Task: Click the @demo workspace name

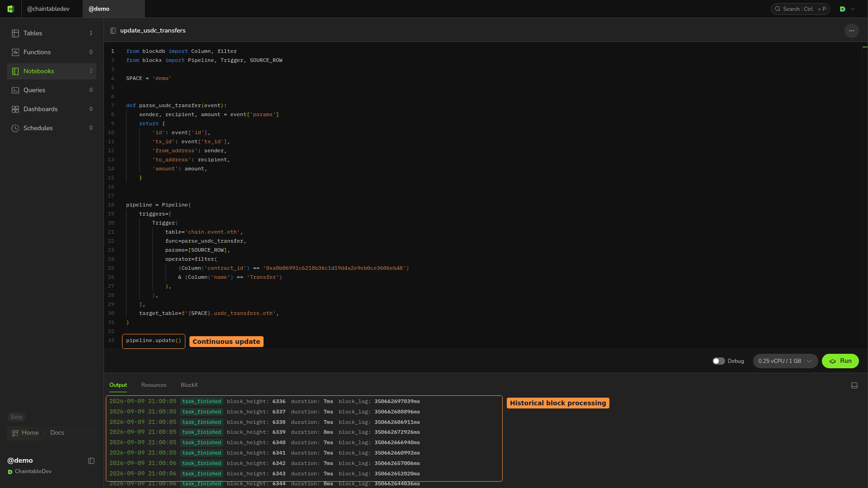Action: 20,460
